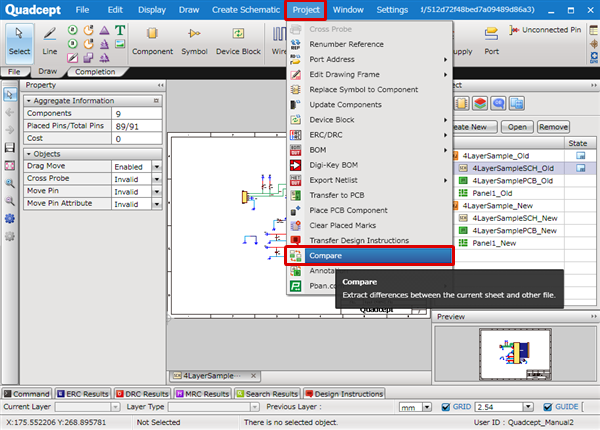Click BOM submenu in Project menu
600x430 pixels.
click(369, 150)
